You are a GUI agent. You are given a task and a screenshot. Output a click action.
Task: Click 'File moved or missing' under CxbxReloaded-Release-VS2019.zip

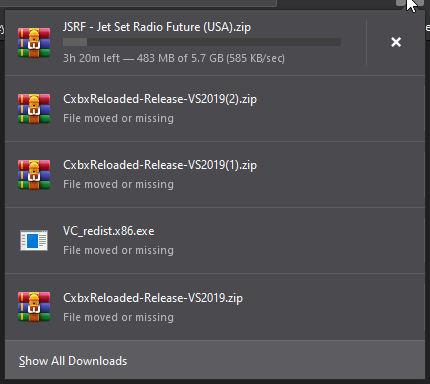coord(118,317)
